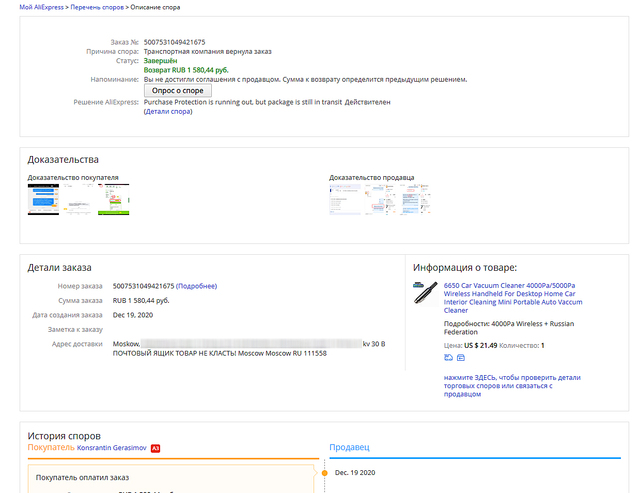
Task: Click the 'Опрос о споре' button
Action: tap(178, 91)
